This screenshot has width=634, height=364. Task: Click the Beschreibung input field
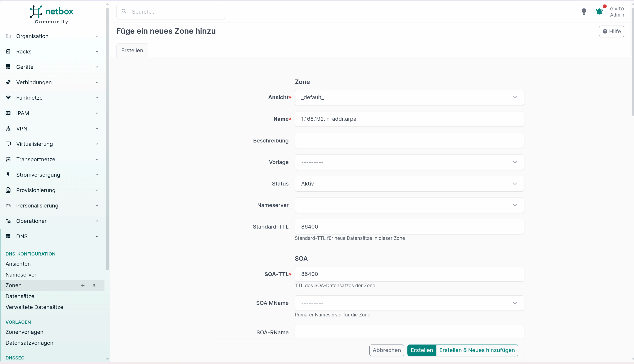click(x=409, y=140)
